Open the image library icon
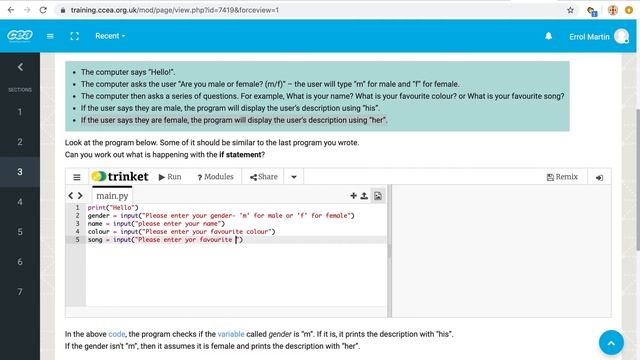 pos(378,196)
